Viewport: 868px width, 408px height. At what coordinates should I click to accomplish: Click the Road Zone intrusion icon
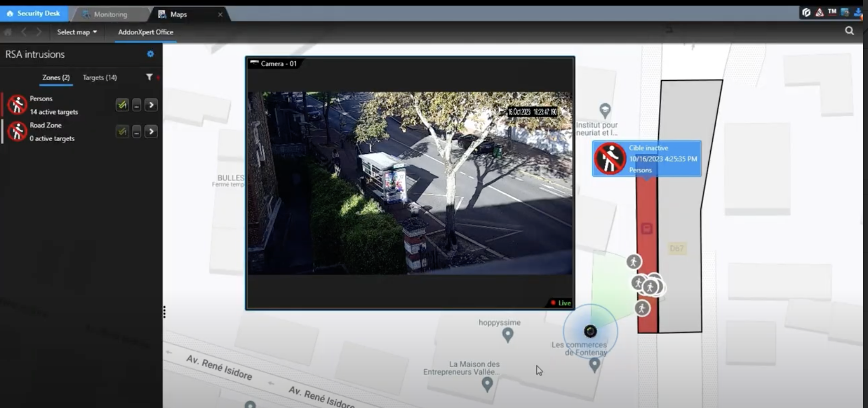[x=17, y=131]
